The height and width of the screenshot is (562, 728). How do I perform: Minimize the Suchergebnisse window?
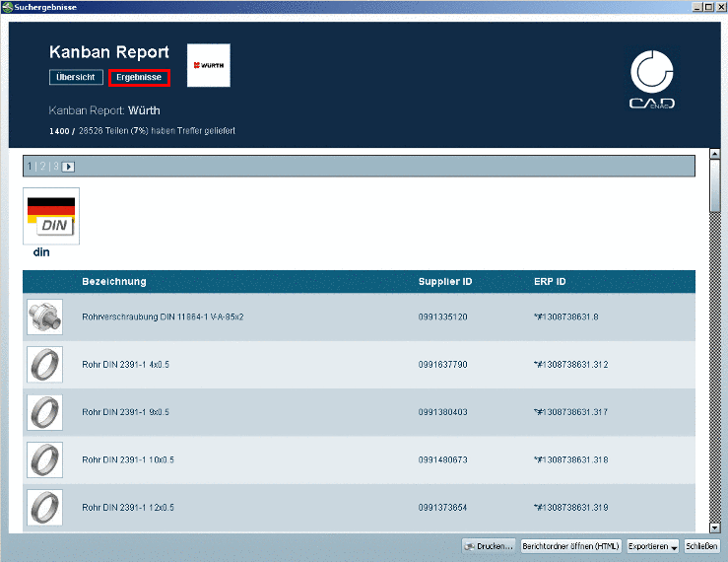point(697,7)
